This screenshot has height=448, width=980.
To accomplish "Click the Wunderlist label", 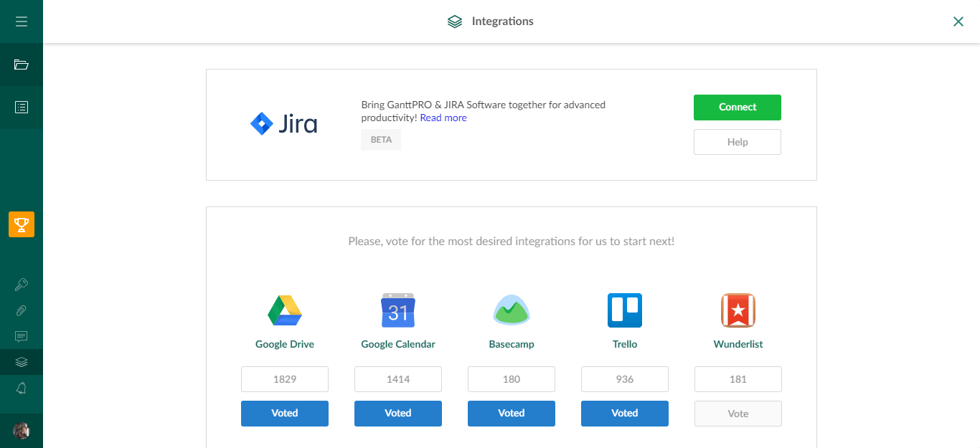I will [738, 344].
